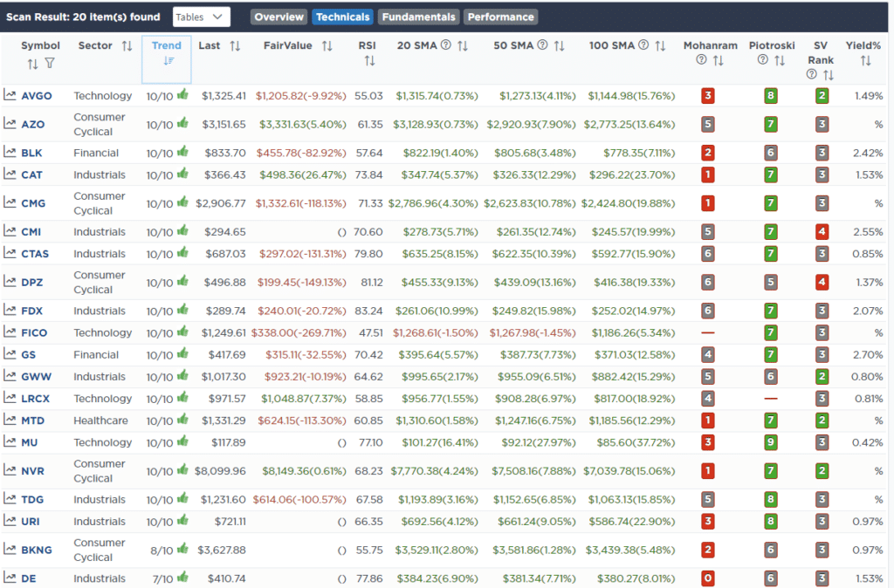Open help icon for SV Rank

click(x=812, y=74)
